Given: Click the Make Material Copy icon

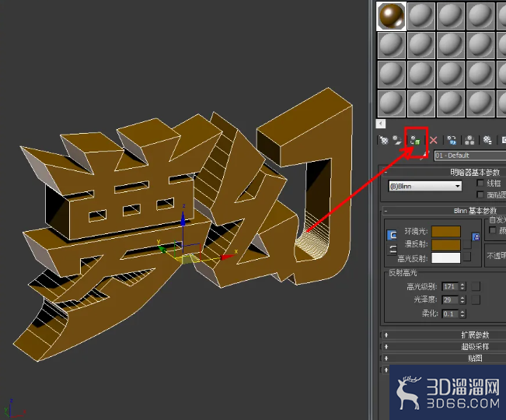Looking at the screenshot, I should [452, 140].
